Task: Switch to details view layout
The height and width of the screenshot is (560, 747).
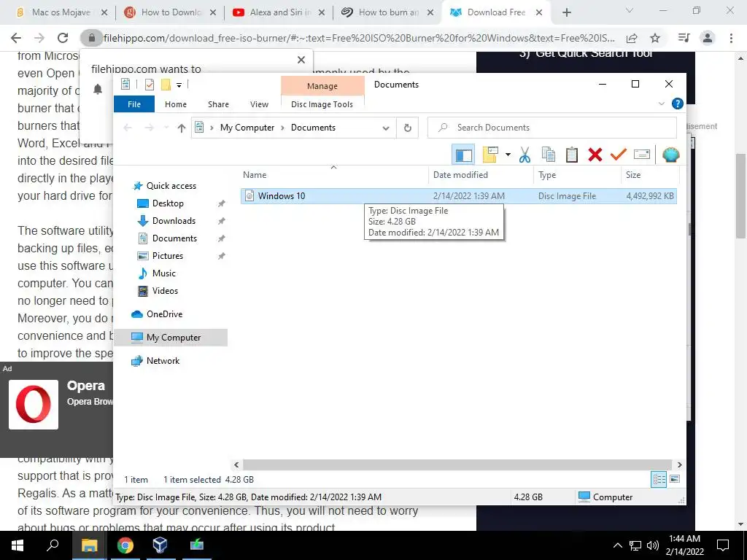Action: pyautogui.click(x=659, y=480)
